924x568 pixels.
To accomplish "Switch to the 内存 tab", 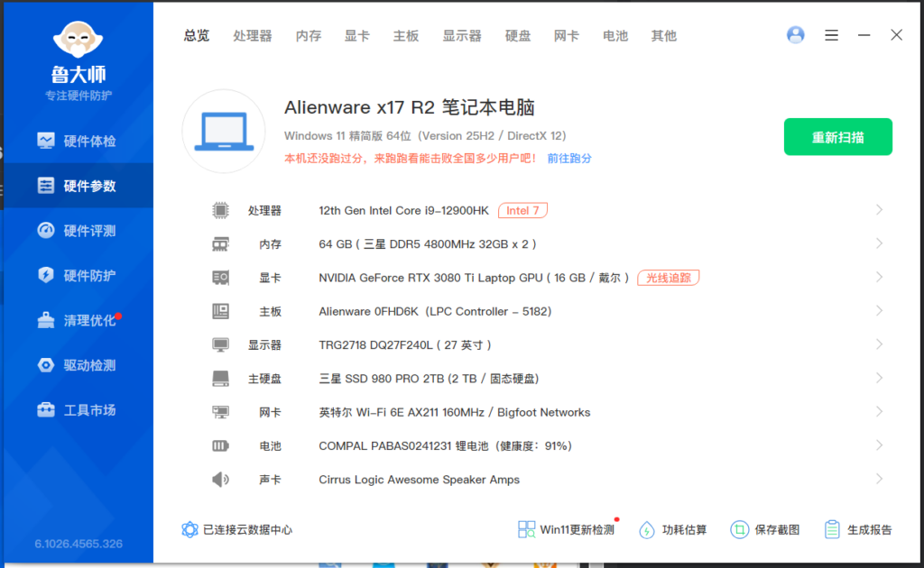I will pos(309,36).
